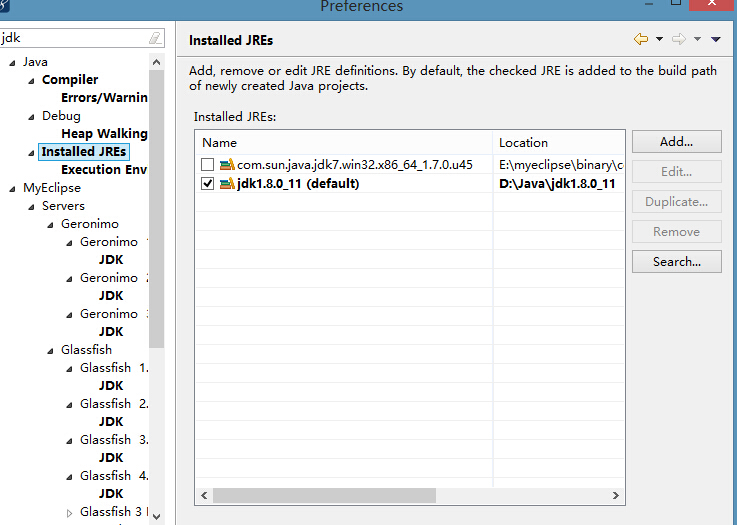Select JDK under Glassfish 2
The height and width of the screenshot is (525, 737).
[111, 422]
